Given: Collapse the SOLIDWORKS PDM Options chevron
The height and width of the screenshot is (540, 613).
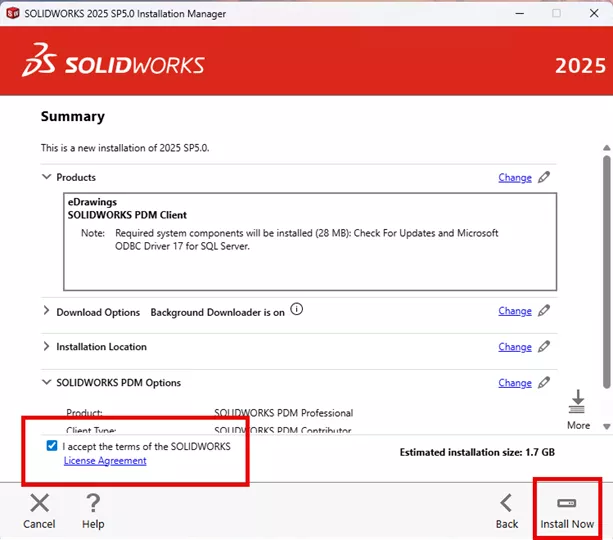Looking at the screenshot, I should click(x=47, y=382).
